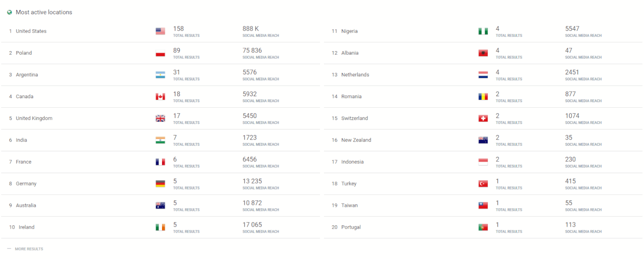Click the 158 total results for United States
The height and width of the screenshot is (259, 644).
point(178,29)
